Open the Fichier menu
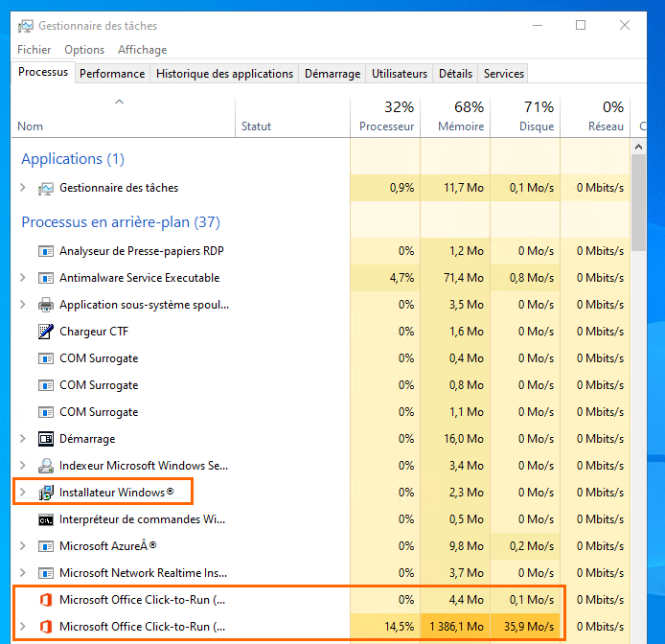665x644 pixels. 34,50
